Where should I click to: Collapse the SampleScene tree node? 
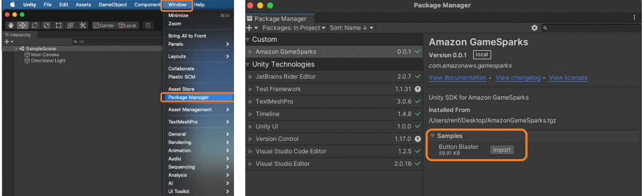[x=17, y=49]
